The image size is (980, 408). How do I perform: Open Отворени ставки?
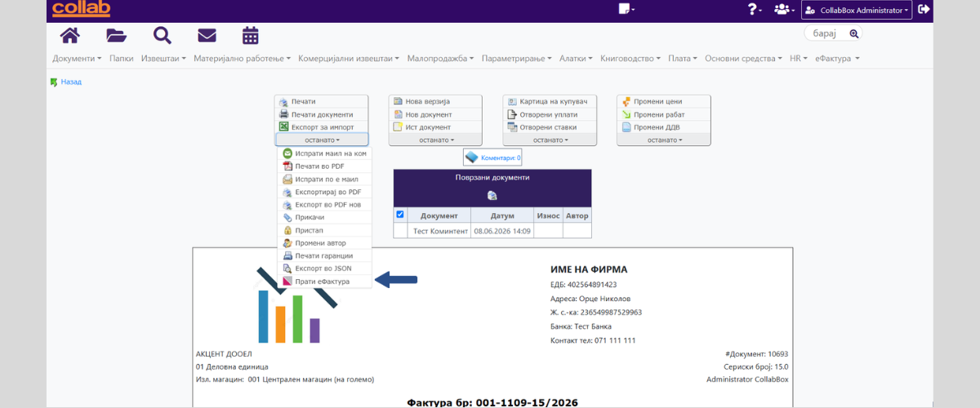tap(550, 127)
